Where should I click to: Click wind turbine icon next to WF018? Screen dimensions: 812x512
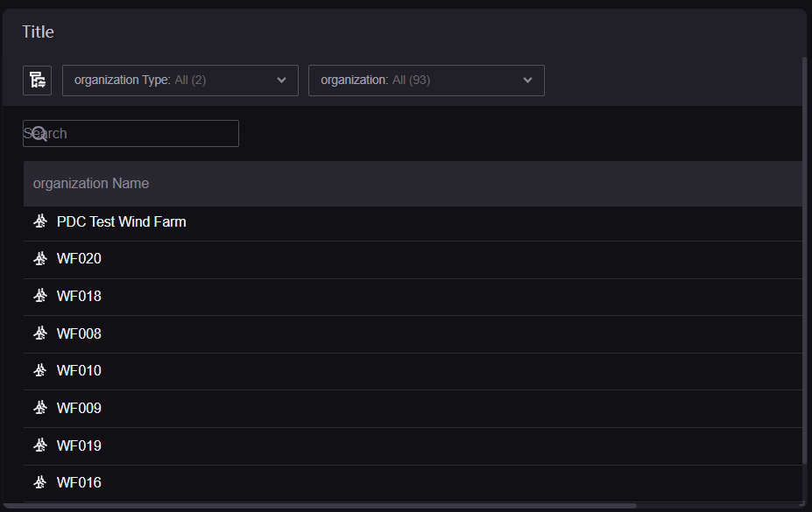(x=40, y=296)
